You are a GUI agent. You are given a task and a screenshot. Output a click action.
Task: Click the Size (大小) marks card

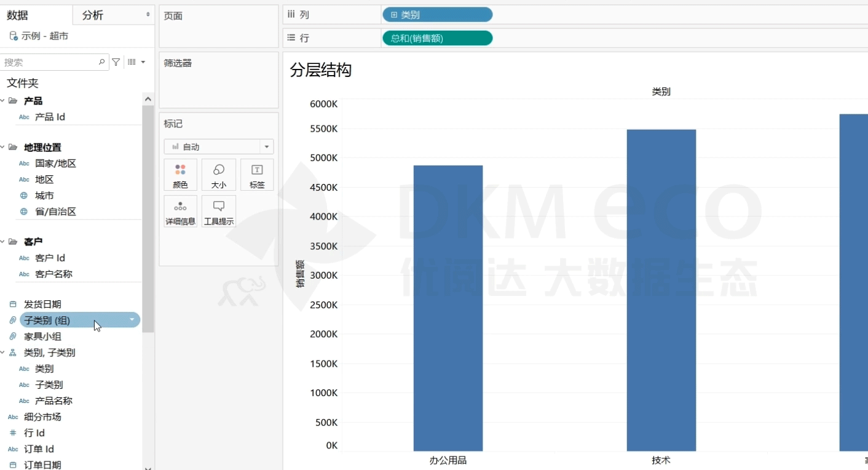pos(218,175)
